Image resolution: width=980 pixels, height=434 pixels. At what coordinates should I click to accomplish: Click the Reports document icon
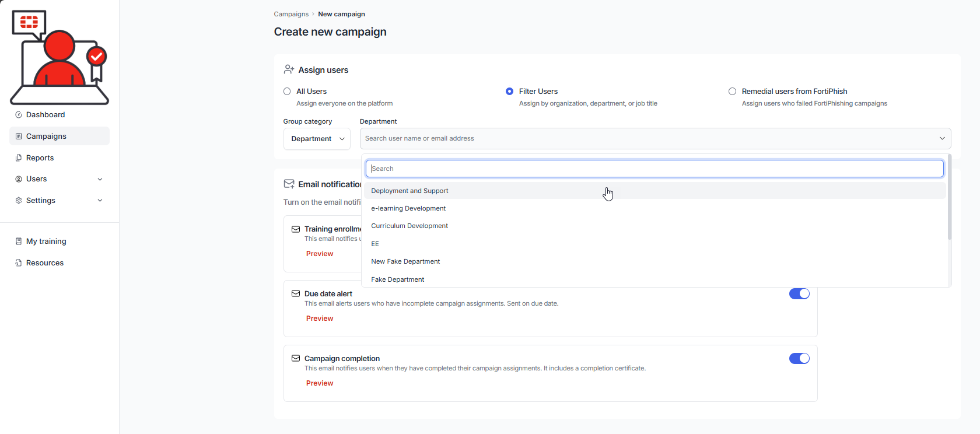(x=19, y=158)
